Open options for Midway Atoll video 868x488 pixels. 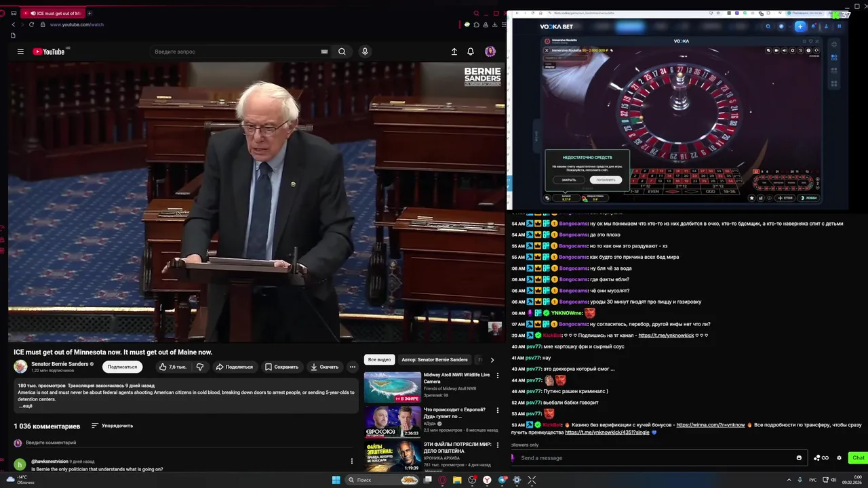[498, 375]
